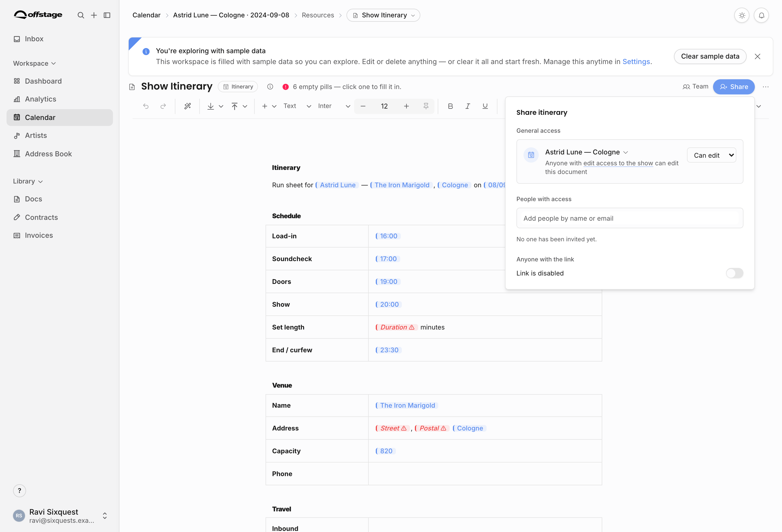Image resolution: width=782 pixels, height=532 pixels.
Task: Open Ravi Sixquest account switcher
Action: tap(60, 515)
